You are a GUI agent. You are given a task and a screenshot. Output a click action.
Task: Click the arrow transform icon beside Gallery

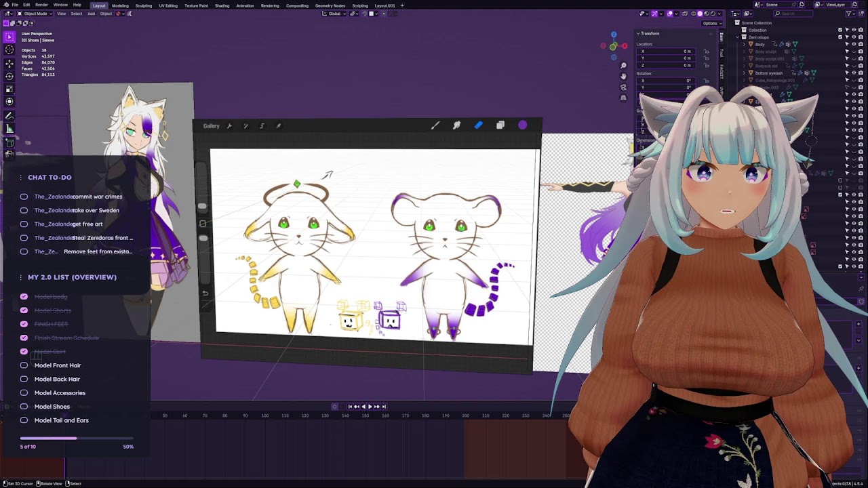[x=278, y=126]
